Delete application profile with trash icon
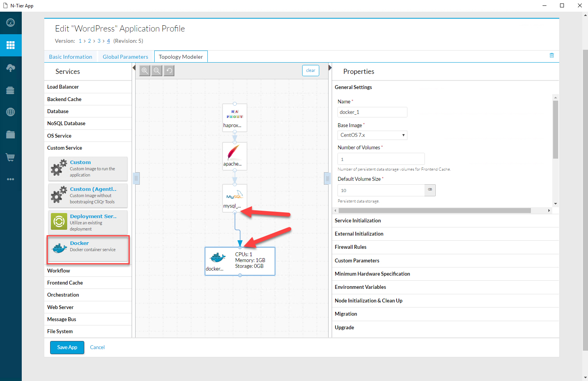 tap(551, 56)
